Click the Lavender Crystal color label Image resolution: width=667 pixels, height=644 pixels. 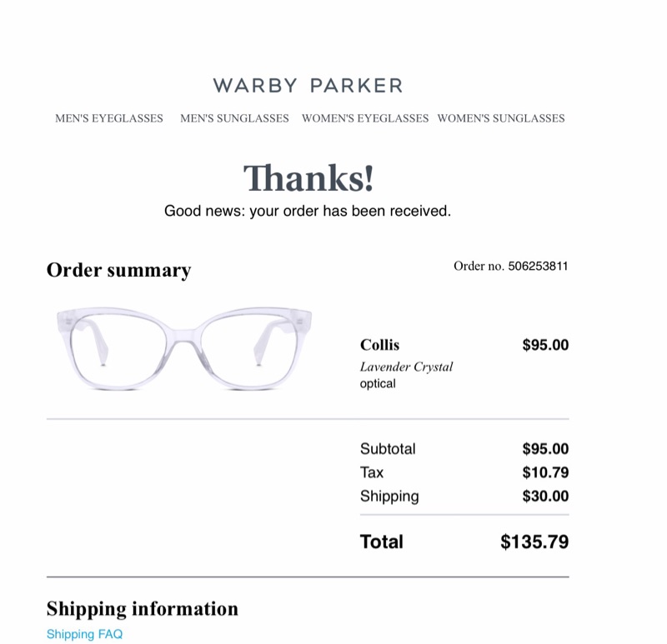click(x=406, y=367)
